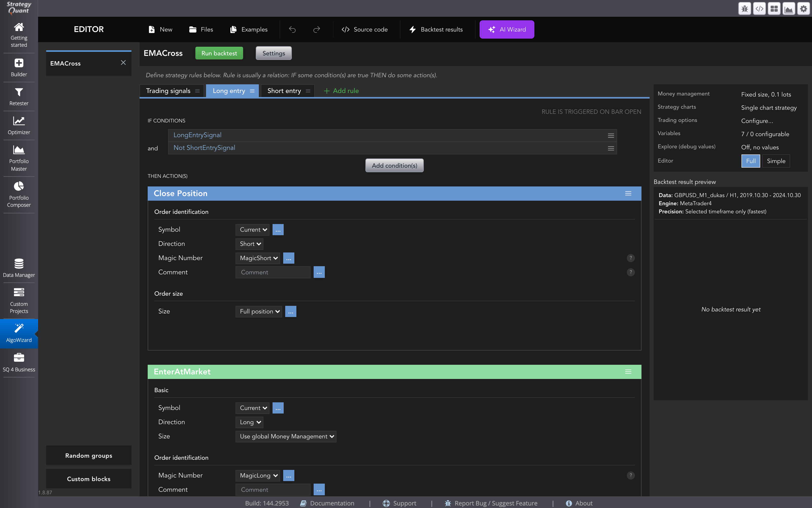The height and width of the screenshot is (508, 812).
Task: Click the redo arrow icon
Action: click(x=316, y=29)
